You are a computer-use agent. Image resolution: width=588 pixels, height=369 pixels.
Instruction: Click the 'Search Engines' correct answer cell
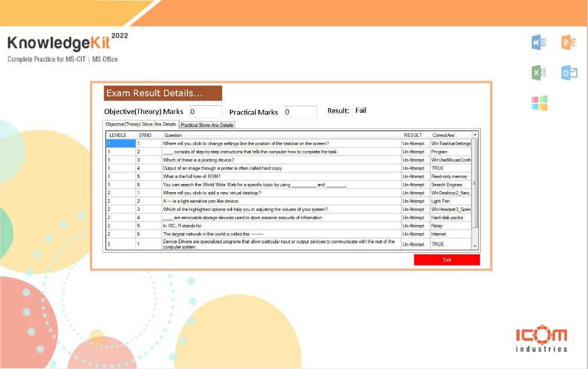click(x=451, y=184)
